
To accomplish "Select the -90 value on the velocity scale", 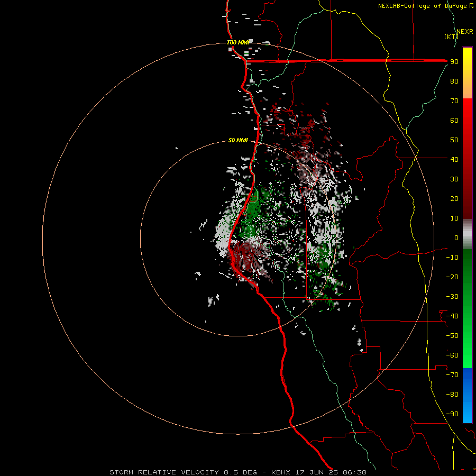I will [452, 414].
